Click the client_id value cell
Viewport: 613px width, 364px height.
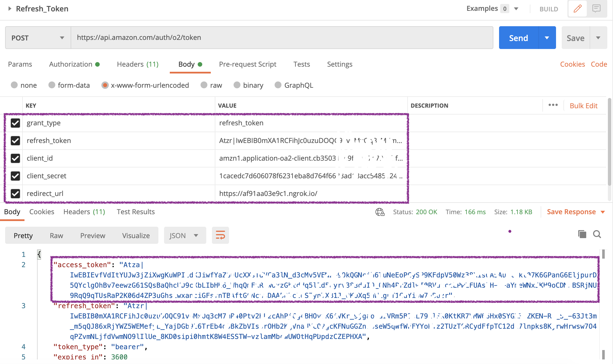tap(311, 158)
